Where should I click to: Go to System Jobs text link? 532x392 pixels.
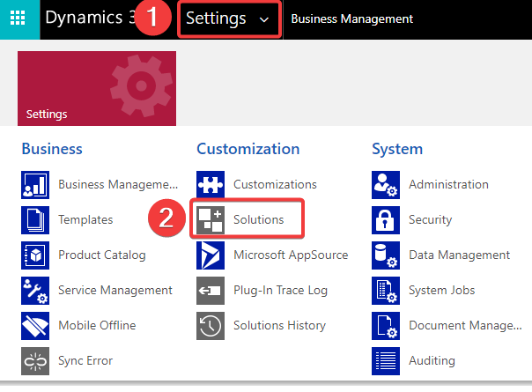click(442, 291)
